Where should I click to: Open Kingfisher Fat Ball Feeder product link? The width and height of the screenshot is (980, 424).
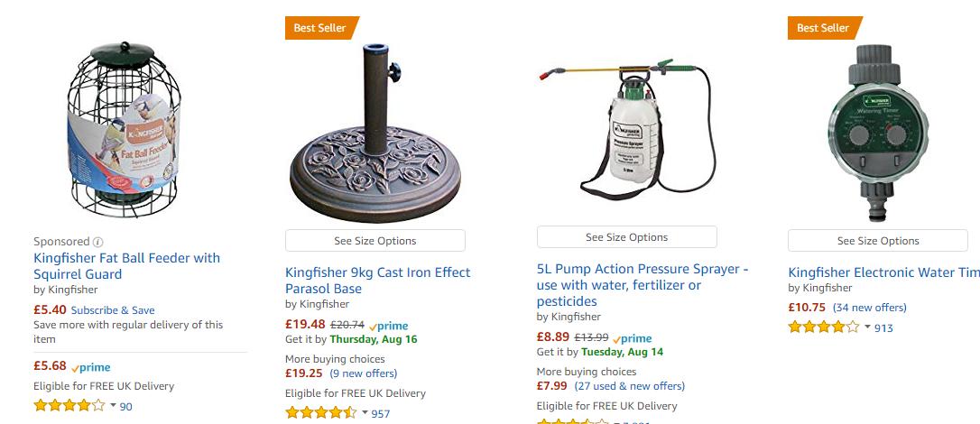click(126, 266)
